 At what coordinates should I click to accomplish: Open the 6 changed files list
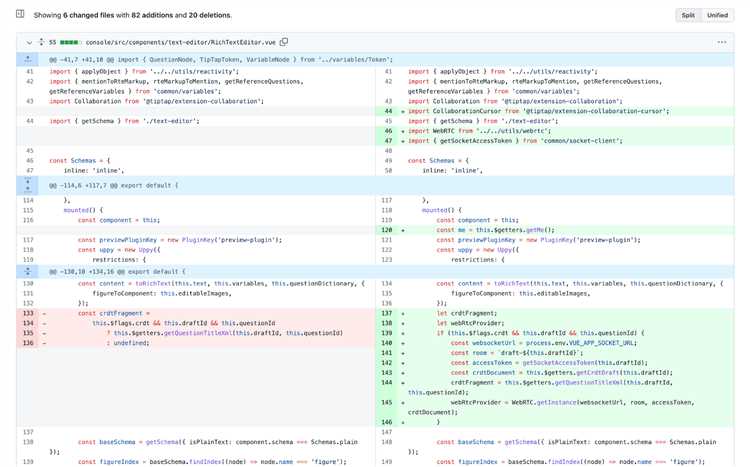point(88,15)
